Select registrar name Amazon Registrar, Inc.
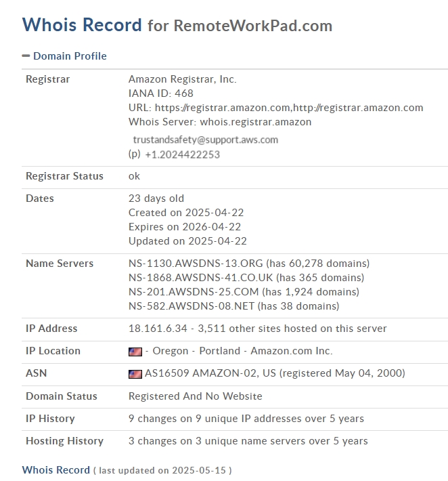This screenshot has height=481, width=448. coord(182,79)
